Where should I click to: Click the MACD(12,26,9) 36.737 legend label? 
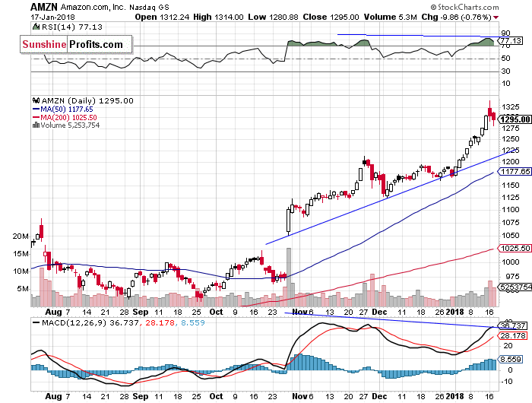pos(90,323)
